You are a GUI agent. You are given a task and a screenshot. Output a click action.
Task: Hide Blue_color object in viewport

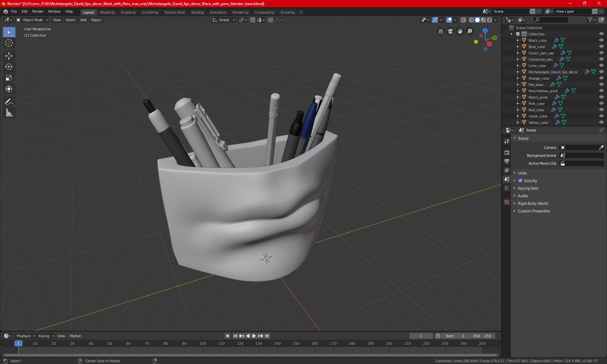[601, 47]
